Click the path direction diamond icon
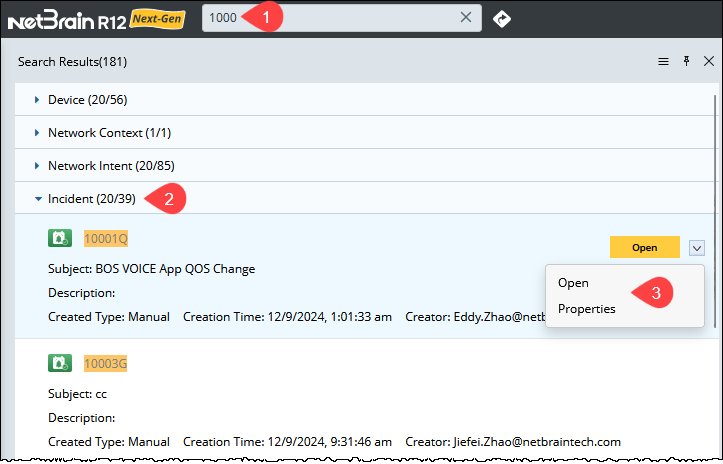 coord(502,19)
